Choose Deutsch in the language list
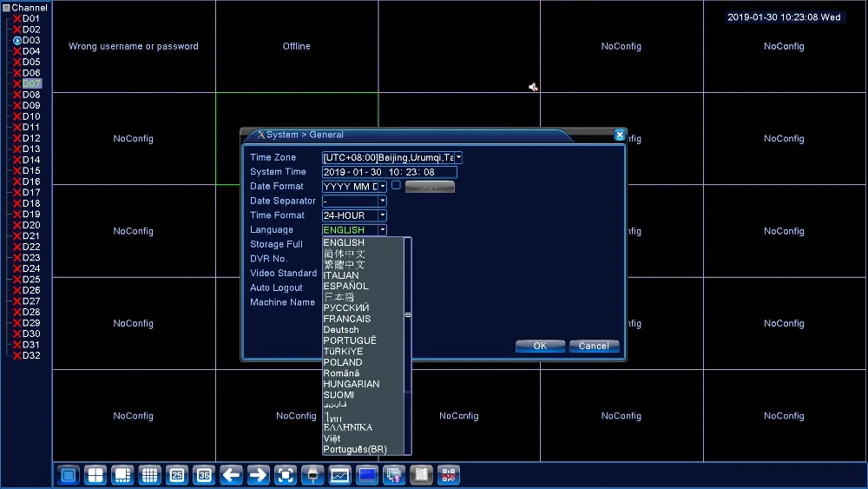 (341, 329)
